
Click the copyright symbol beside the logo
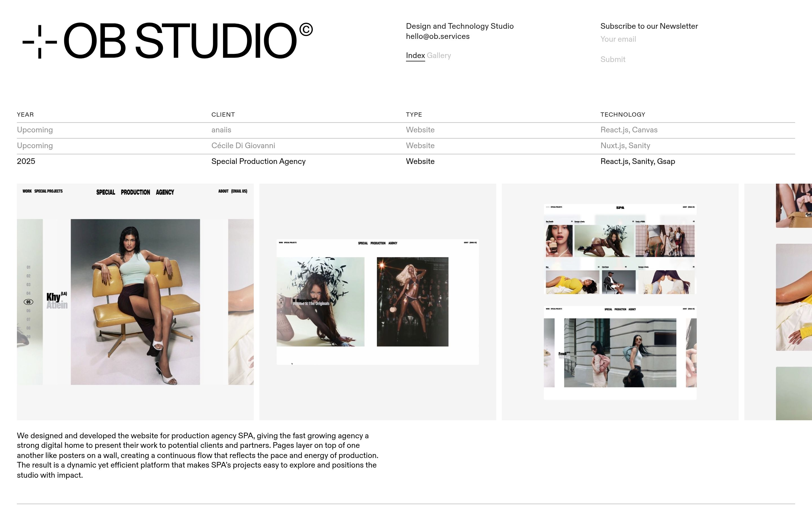pos(306,30)
